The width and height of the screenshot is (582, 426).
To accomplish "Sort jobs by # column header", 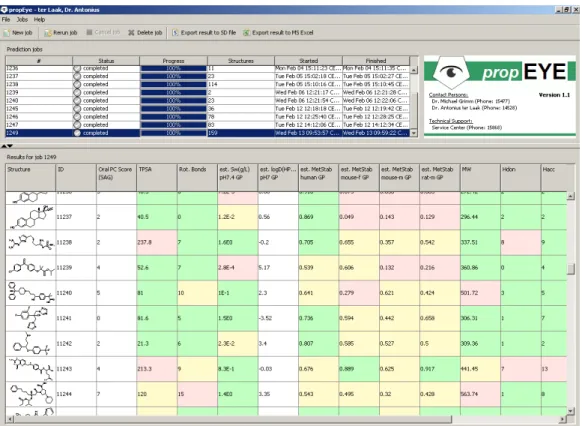I will point(39,61).
